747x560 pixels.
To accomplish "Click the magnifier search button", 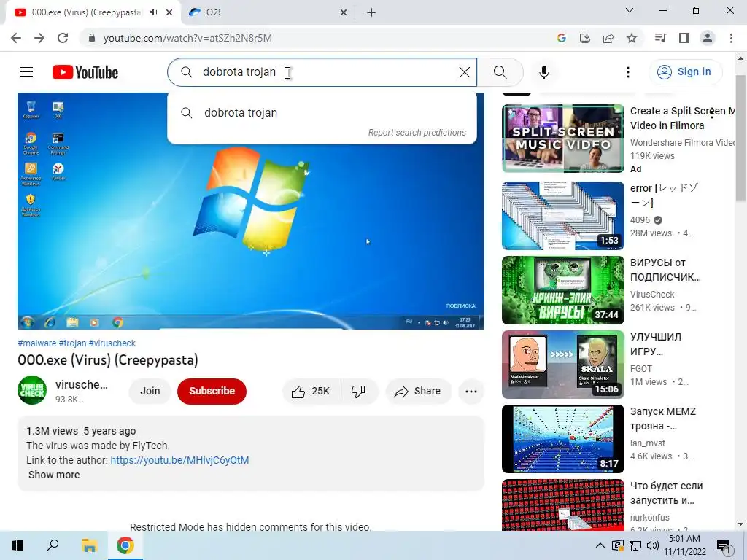I will click(500, 72).
